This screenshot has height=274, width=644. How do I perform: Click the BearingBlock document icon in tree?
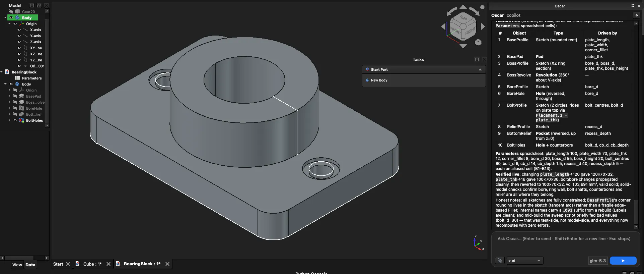pyautogui.click(x=7, y=72)
